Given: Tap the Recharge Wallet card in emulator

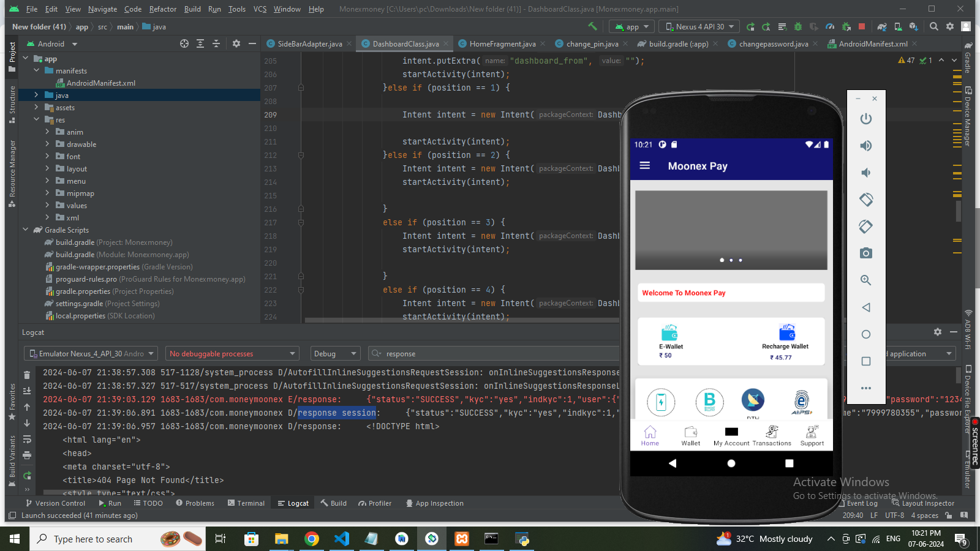Looking at the screenshot, I should [x=785, y=342].
